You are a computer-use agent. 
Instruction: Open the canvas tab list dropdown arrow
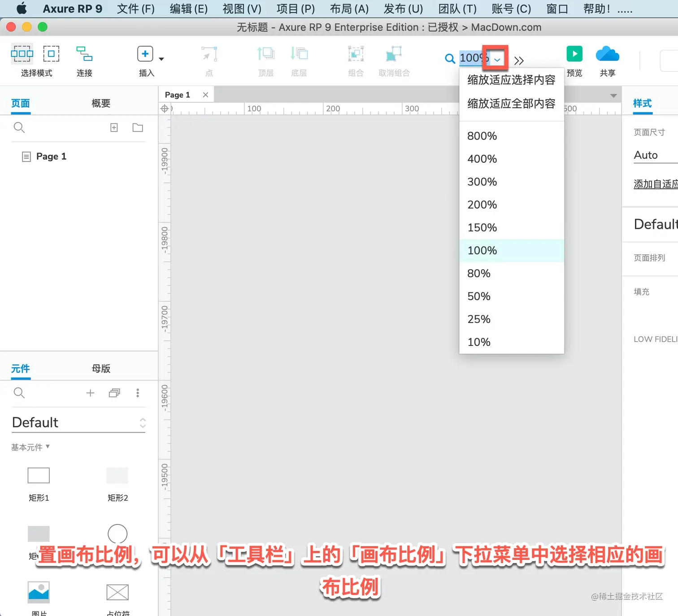[613, 96]
